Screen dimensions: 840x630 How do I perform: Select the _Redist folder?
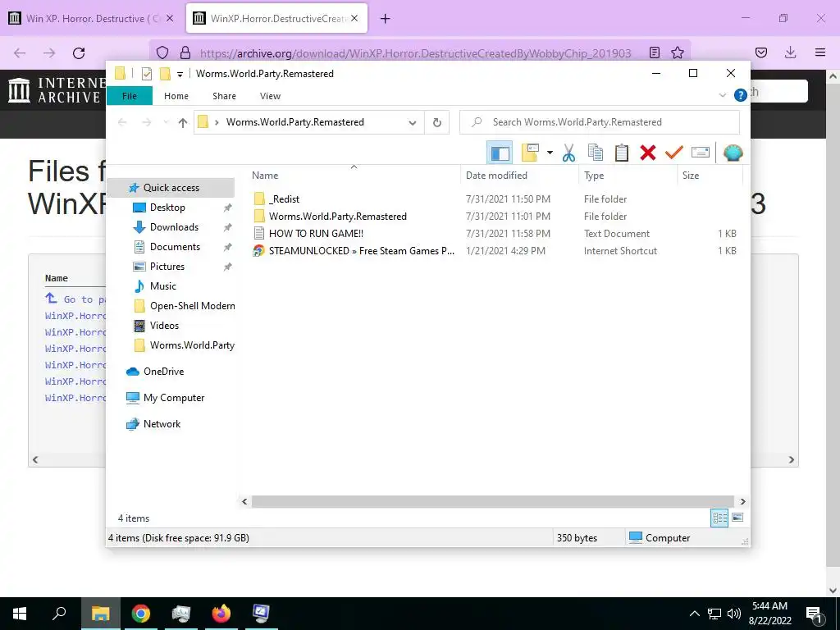click(x=284, y=199)
